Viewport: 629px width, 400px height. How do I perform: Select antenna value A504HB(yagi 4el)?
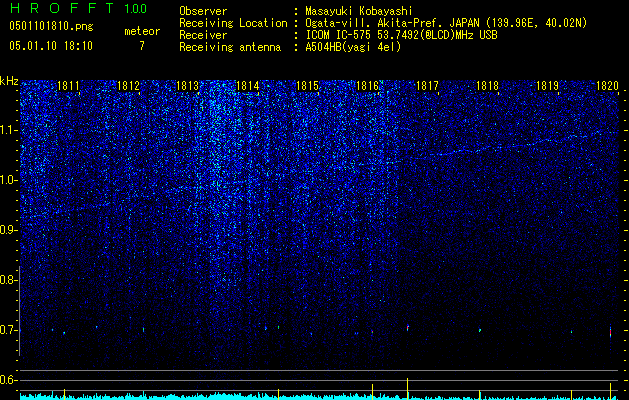coord(353,47)
